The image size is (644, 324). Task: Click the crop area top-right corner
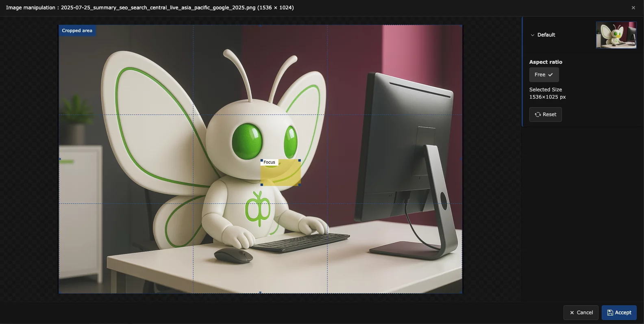(461, 26)
